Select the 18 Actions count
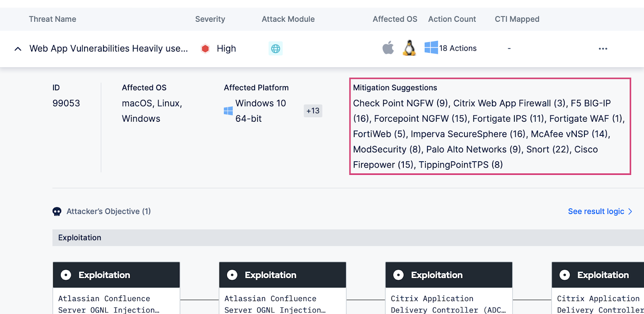 458,48
